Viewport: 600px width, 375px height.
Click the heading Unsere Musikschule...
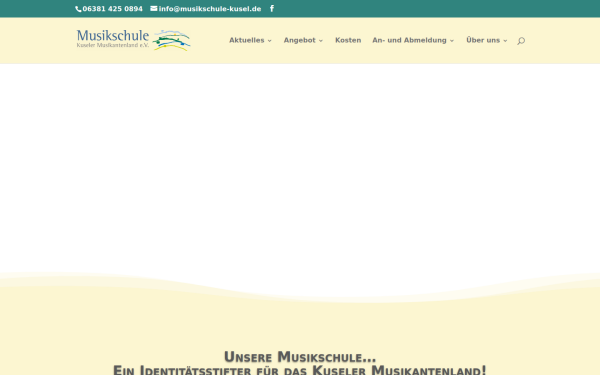pos(300,357)
